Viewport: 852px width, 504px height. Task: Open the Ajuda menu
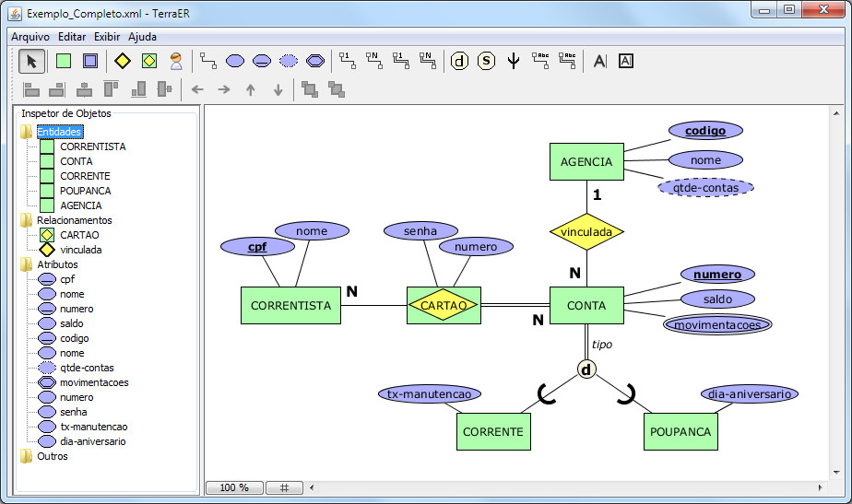[x=142, y=37]
